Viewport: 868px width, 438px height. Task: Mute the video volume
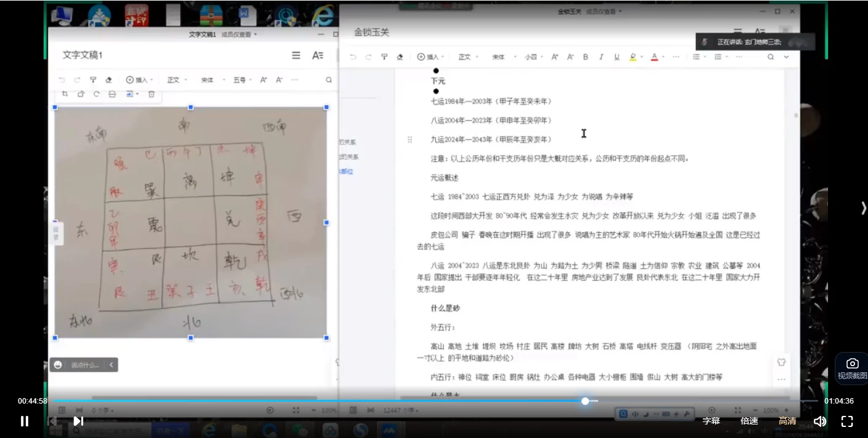click(x=819, y=421)
